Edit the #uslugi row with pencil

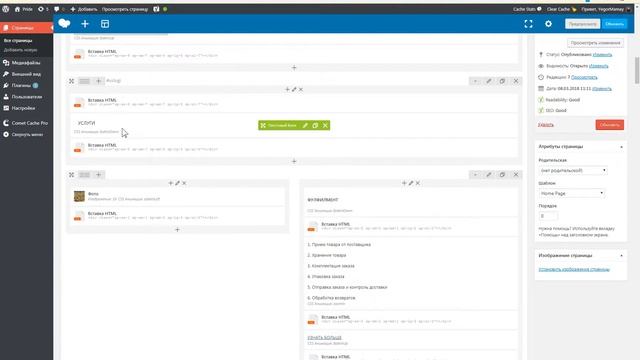pyautogui.click(x=489, y=81)
